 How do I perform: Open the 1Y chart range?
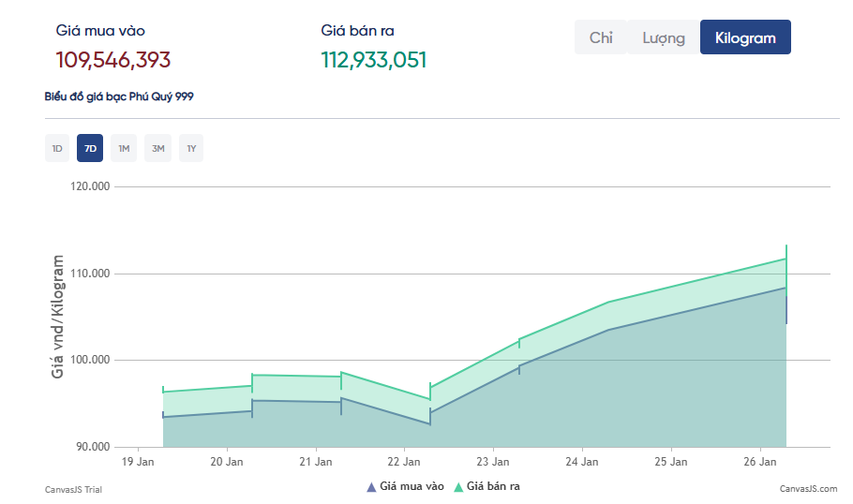pyautogui.click(x=191, y=148)
